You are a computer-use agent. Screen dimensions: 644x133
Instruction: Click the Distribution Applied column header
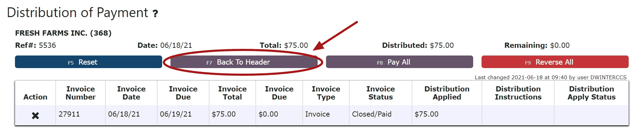[447, 93]
